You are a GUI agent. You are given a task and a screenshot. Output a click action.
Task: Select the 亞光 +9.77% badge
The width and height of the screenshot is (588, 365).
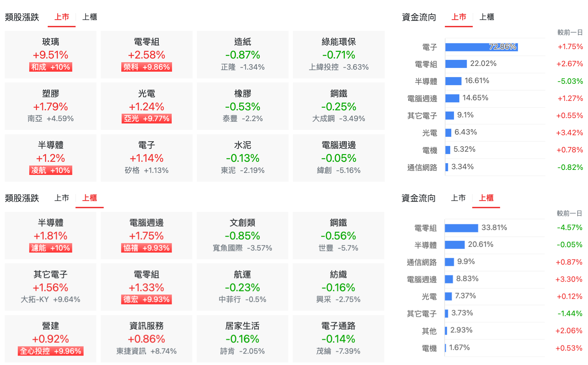[146, 118]
